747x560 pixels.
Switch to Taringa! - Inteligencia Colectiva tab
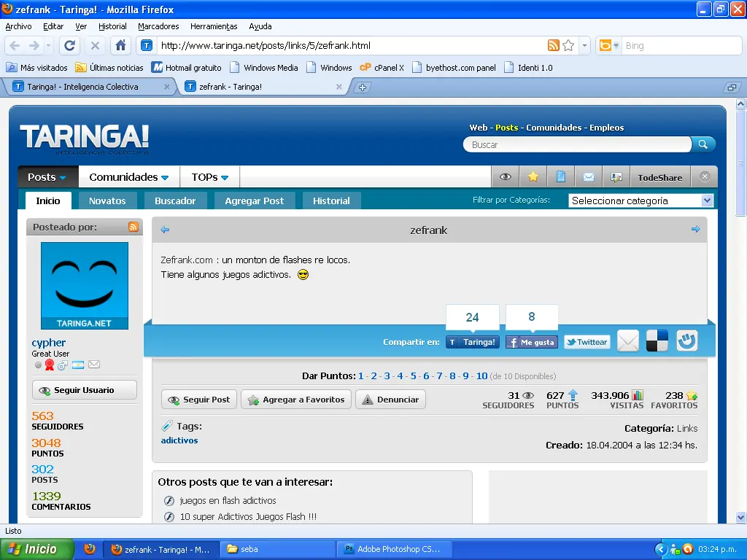pyautogui.click(x=90, y=87)
